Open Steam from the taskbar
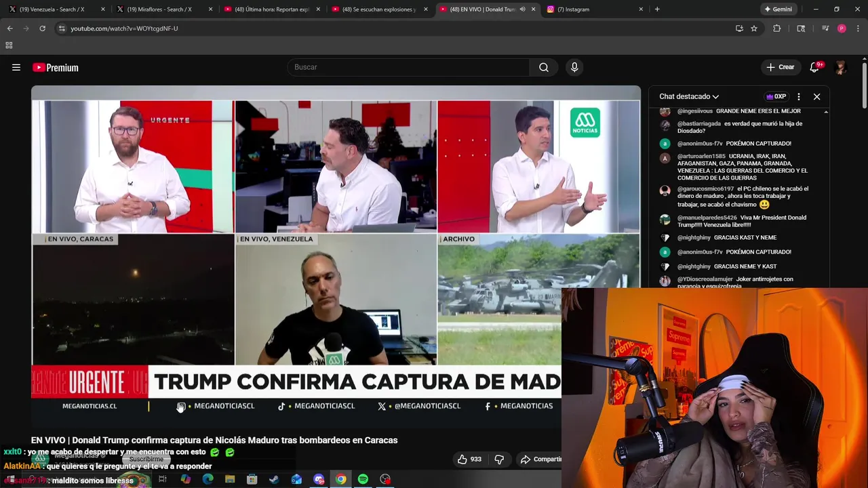 (x=274, y=480)
